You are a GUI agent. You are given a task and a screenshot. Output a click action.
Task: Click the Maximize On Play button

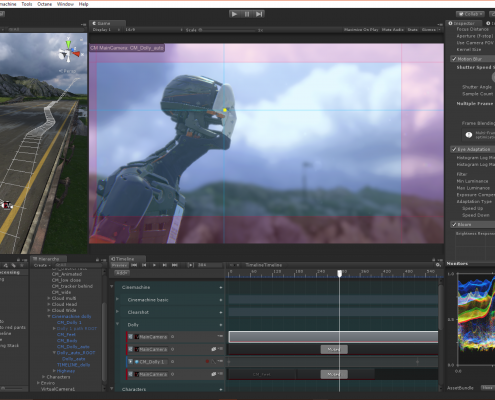[x=361, y=30]
